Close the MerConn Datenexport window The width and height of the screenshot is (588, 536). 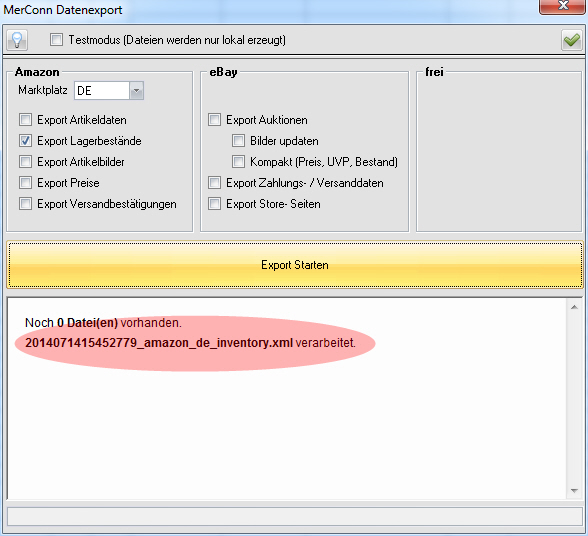click(x=562, y=6)
